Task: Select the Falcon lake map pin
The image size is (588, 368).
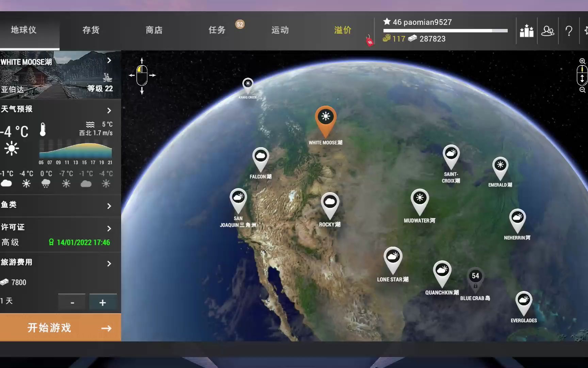Action: click(x=261, y=159)
